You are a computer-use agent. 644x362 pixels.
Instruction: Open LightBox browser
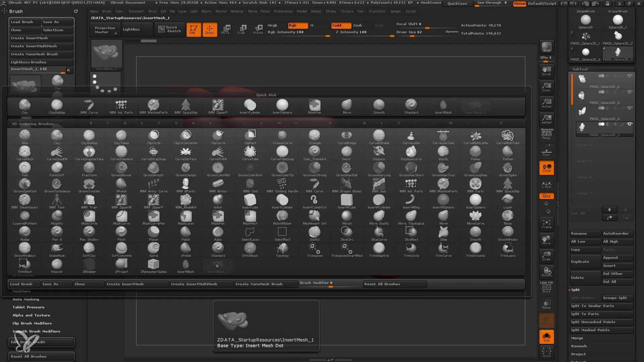click(137, 29)
